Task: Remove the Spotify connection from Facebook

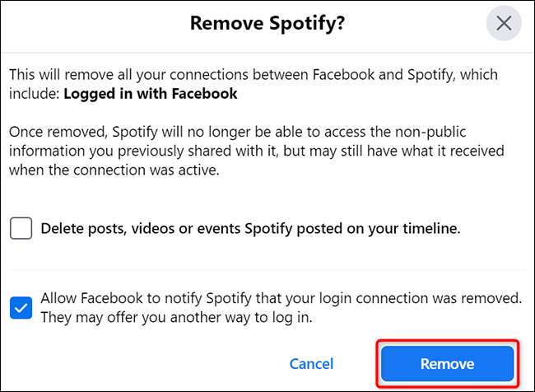Action: pyautogui.click(x=447, y=363)
